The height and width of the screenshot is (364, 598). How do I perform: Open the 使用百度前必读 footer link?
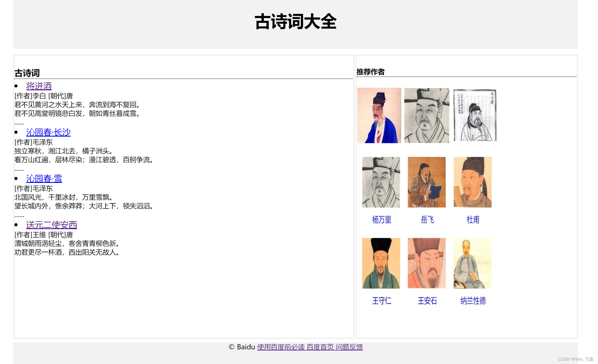pyautogui.click(x=281, y=347)
